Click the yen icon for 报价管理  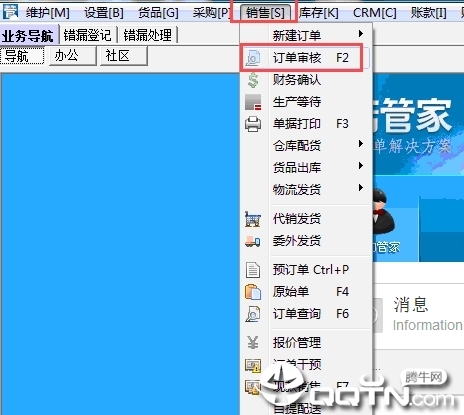coord(253,342)
